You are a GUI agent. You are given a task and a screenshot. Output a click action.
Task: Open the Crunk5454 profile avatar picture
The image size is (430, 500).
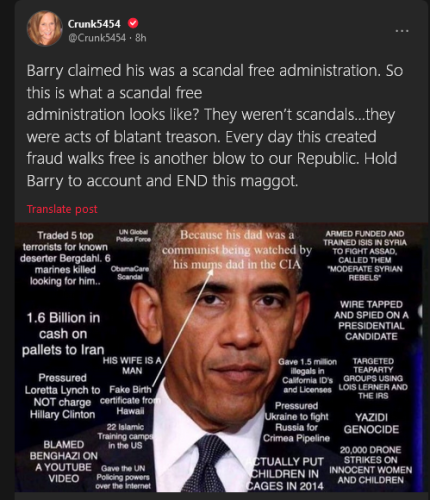pyautogui.click(x=44, y=28)
